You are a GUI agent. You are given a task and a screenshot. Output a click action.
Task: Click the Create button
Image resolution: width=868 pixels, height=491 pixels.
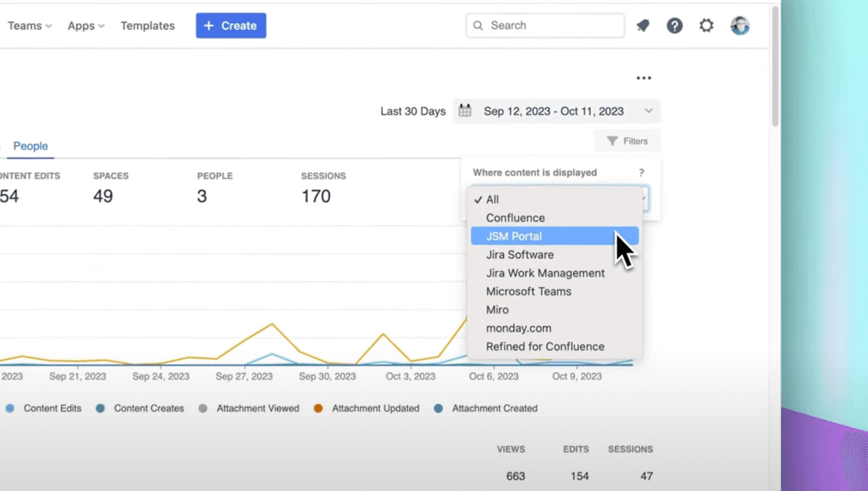(x=231, y=26)
